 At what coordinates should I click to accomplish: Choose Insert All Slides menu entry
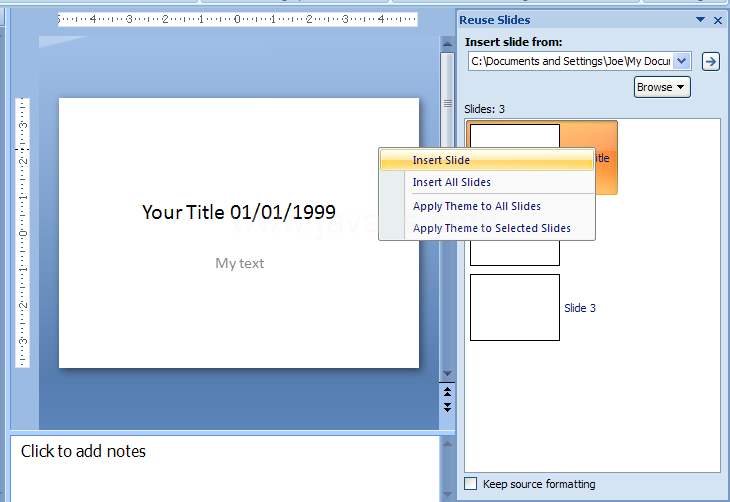487,182
